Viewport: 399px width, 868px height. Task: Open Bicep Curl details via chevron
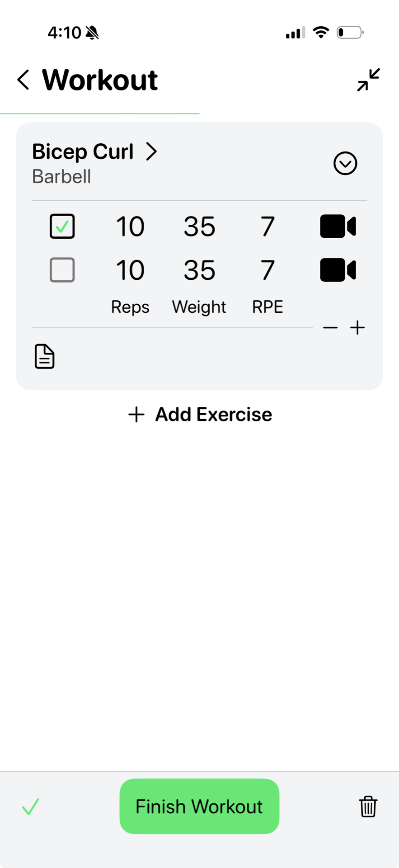[151, 151]
